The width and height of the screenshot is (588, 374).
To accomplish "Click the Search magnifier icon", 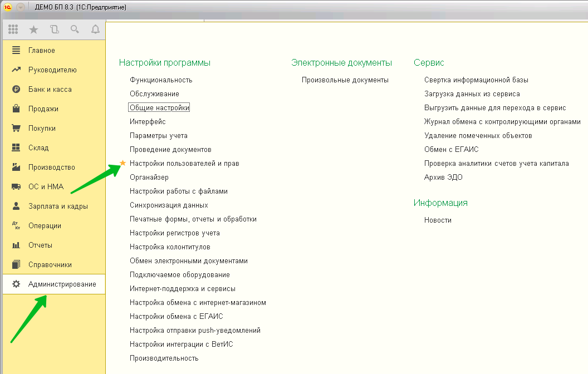I will click(x=75, y=29).
